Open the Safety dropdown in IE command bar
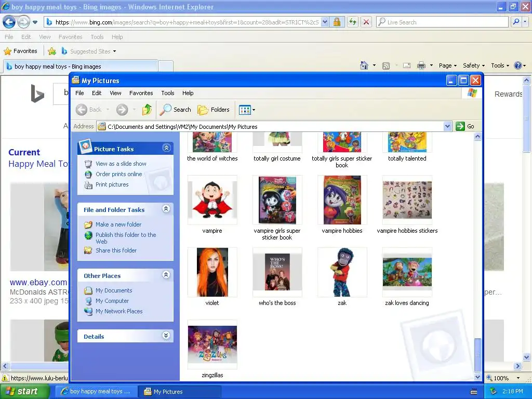This screenshot has width=532, height=399. coord(474,65)
